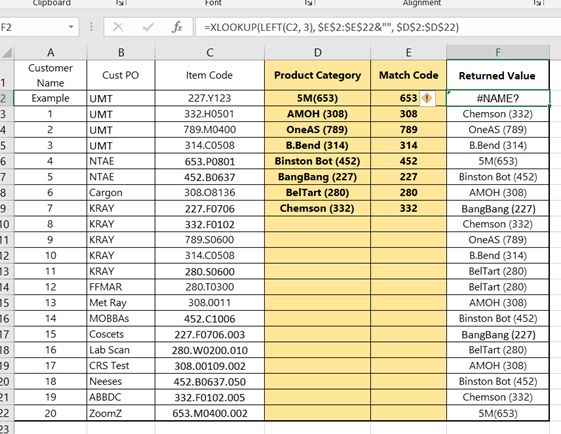Select Chemson (332) in column D

tap(317, 208)
